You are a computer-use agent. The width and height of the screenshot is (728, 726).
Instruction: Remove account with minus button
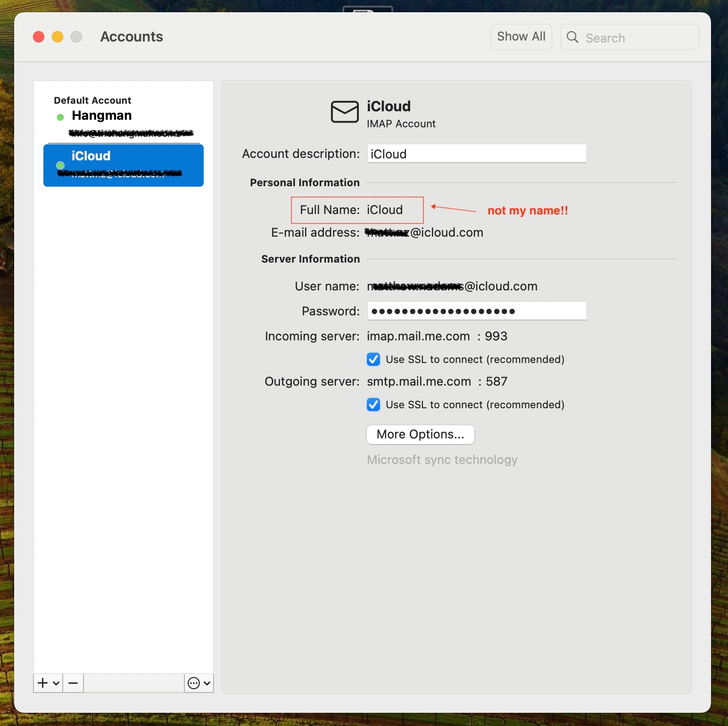[x=73, y=683]
